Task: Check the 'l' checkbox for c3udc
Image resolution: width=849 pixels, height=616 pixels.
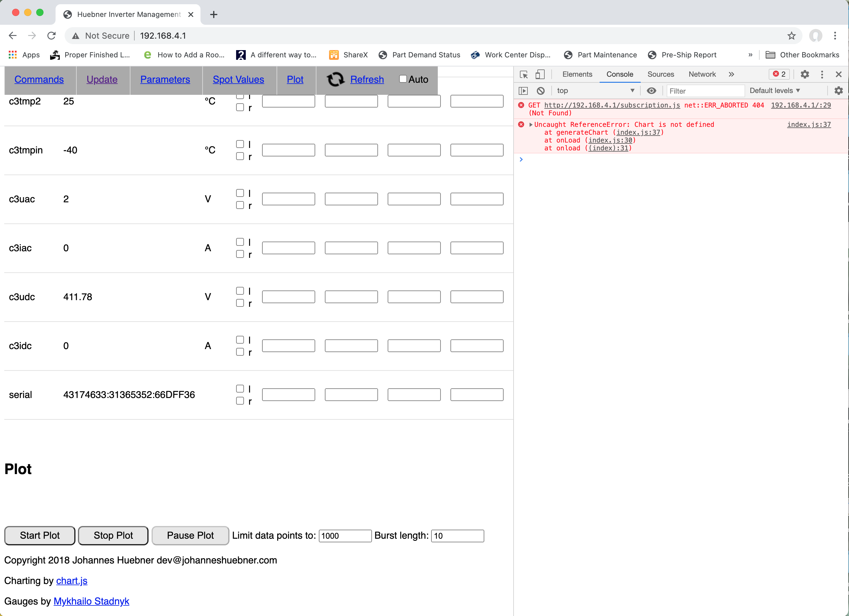Action: click(x=240, y=290)
